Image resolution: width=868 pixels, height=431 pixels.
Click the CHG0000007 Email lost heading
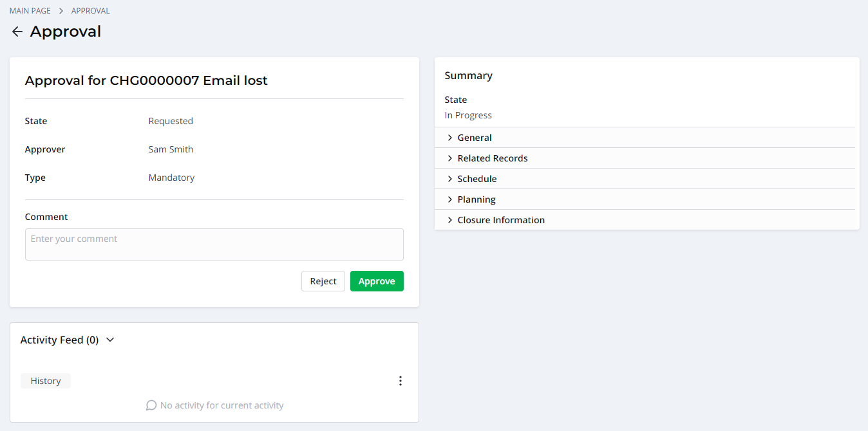[x=146, y=80]
